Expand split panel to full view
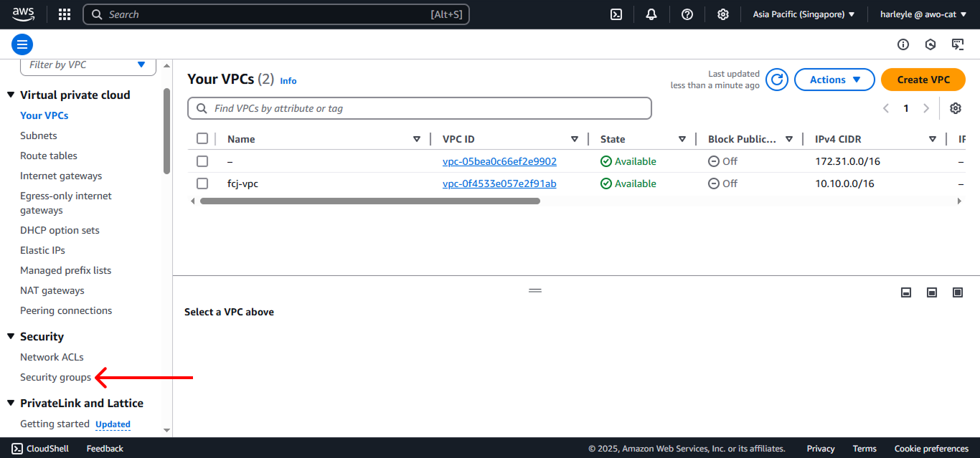 coord(958,292)
